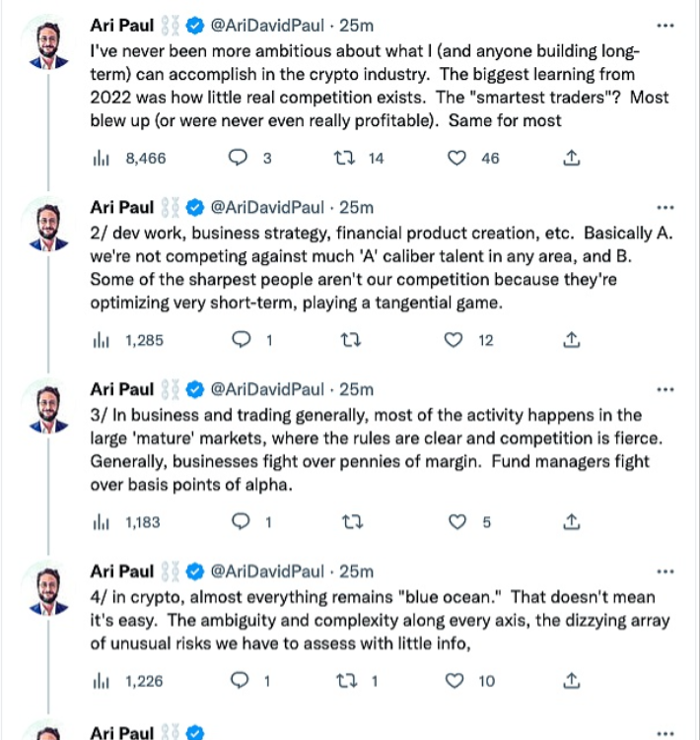Share the first tweet in the thread
This screenshot has width=700, height=740.
570,159
